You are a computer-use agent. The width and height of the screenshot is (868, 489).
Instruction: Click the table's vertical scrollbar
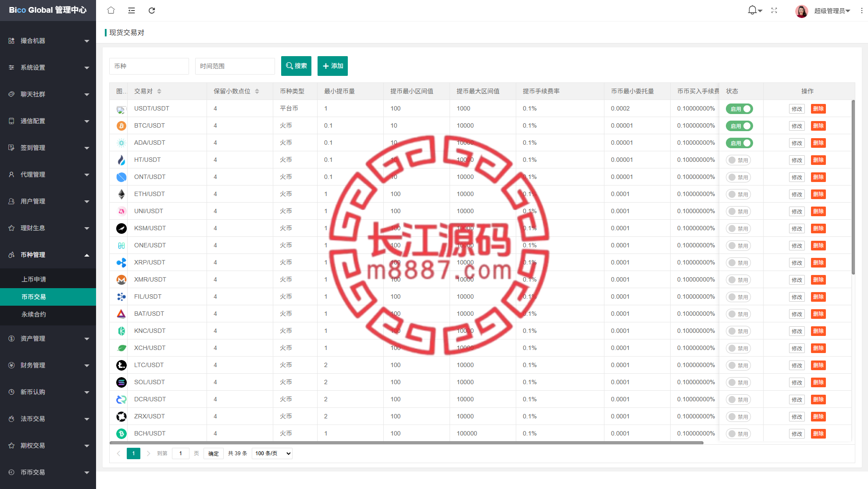tap(853, 187)
